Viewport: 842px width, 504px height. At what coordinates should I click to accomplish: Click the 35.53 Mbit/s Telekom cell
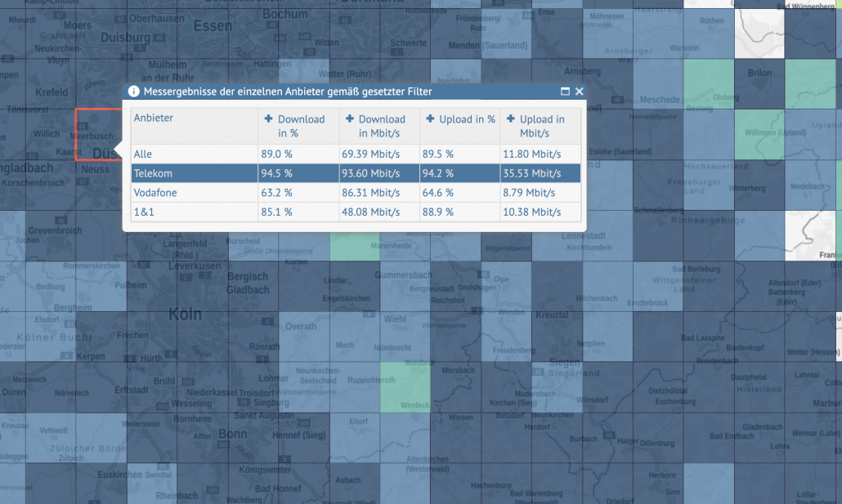[x=540, y=173]
